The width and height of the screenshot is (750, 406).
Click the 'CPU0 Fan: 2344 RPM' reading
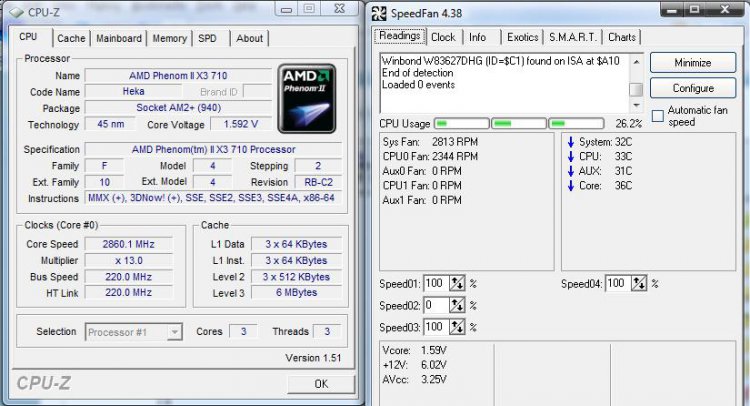coord(430,156)
